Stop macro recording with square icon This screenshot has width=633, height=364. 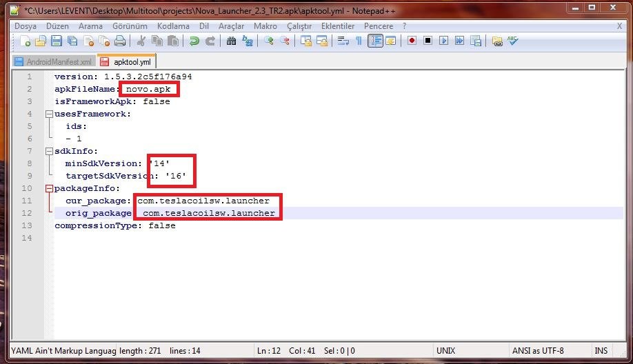(428, 41)
